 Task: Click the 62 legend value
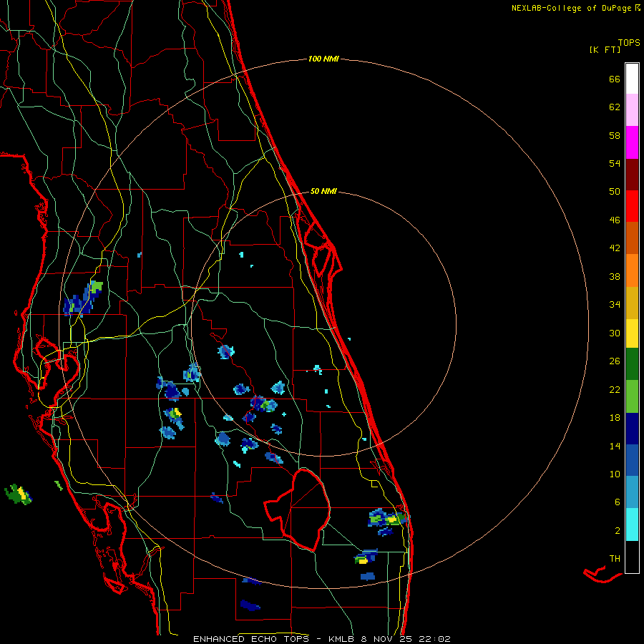pyautogui.click(x=615, y=107)
